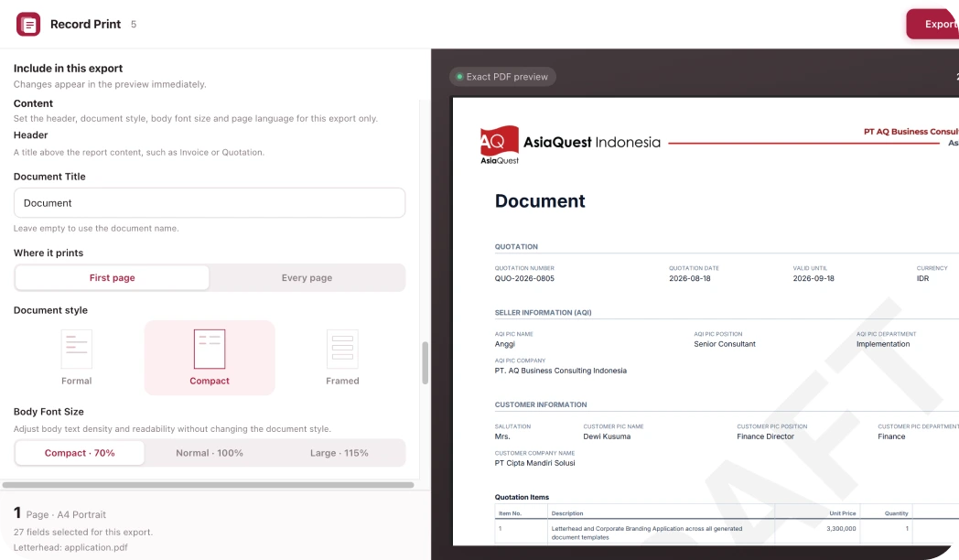Screen dimensions: 959x560
Task: Click the Quotation Items table heading
Action: pos(522,497)
